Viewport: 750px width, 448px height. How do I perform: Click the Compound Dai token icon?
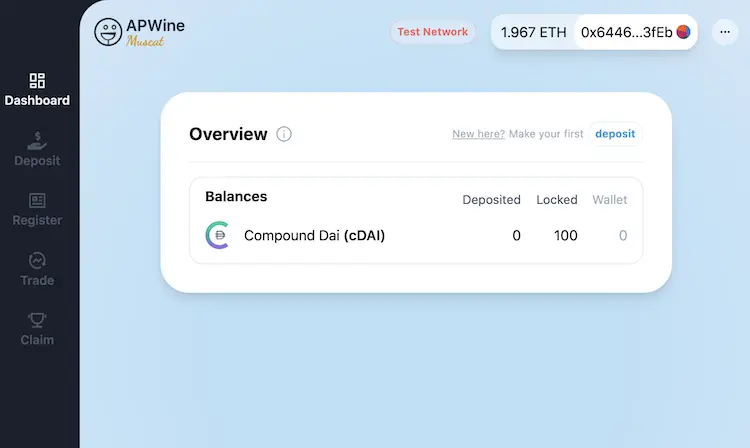point(218,235)
